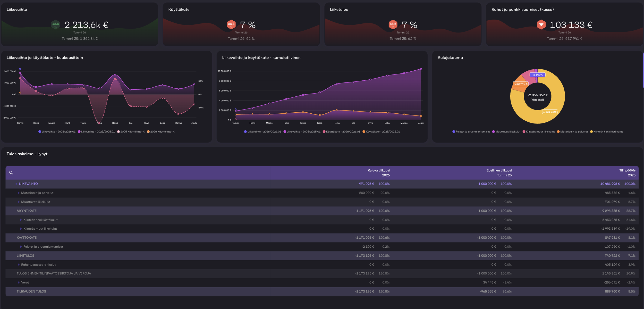Screen dimensions: 644x309
Task: Expand the Materiaalit ja palvelut row
Action: [19, 193]
